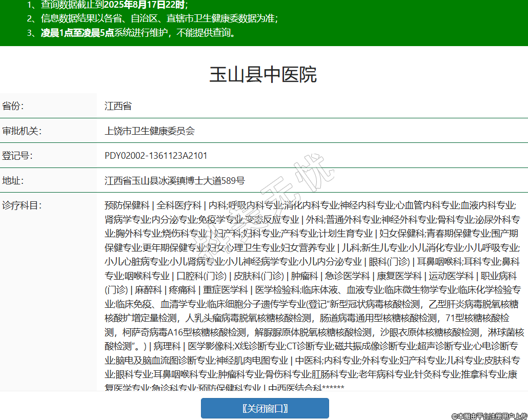Click the 地址 field label

click(x=13, y=181)
